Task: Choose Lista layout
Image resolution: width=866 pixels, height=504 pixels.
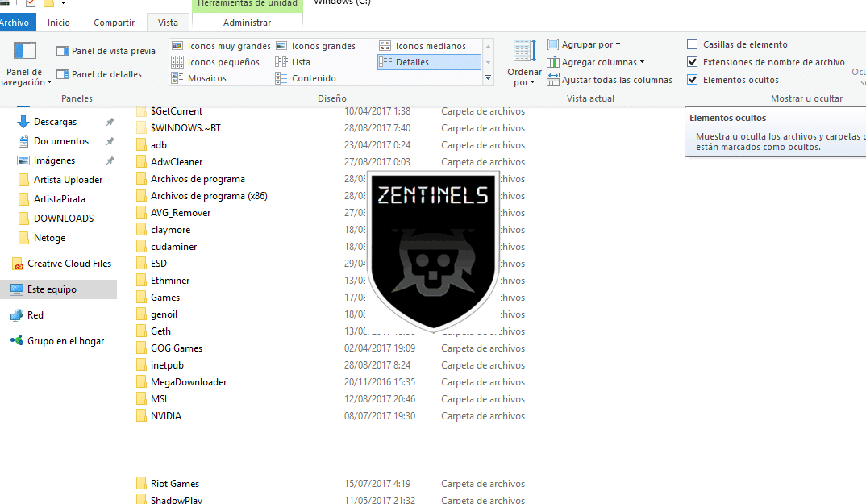Action: coord(293,62)
